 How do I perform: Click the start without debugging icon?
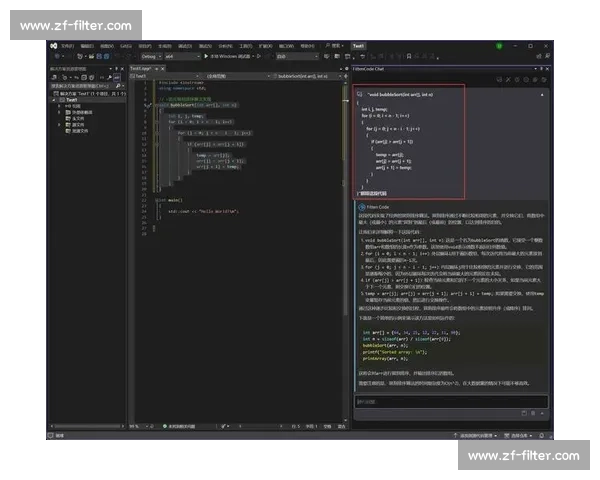pyautogui.click(x=259, y=56)
